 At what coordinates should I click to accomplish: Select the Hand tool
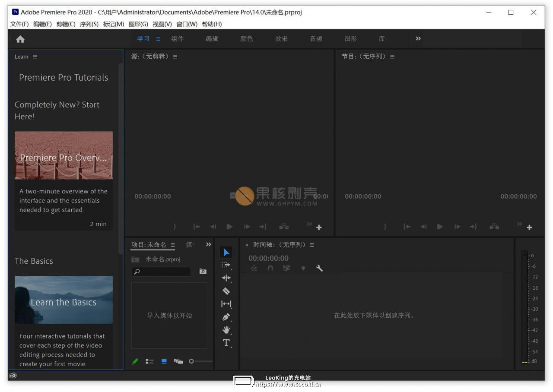[x=226, y=330]
